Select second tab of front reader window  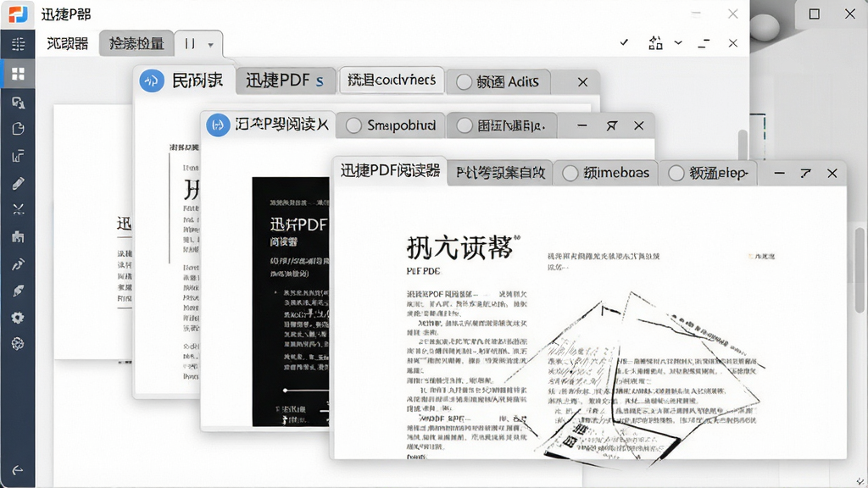pyautogui.click(x=500, y=173)
